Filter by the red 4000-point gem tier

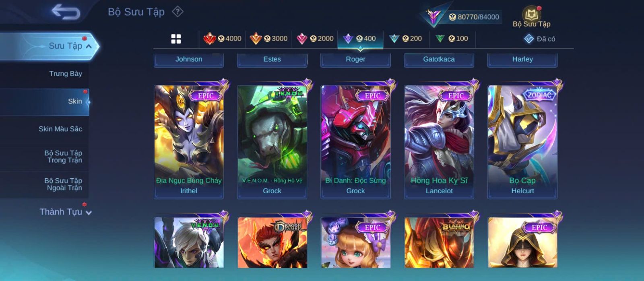222,39
